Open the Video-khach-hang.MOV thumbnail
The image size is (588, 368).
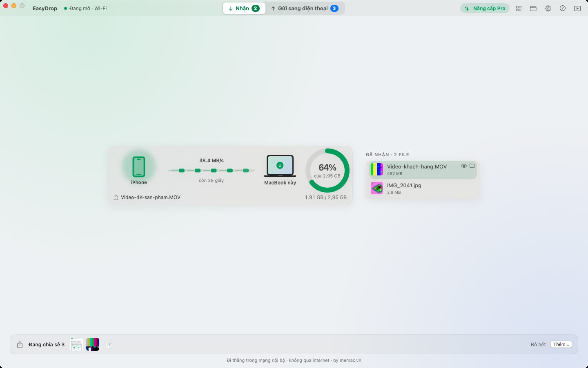(377, 169)
